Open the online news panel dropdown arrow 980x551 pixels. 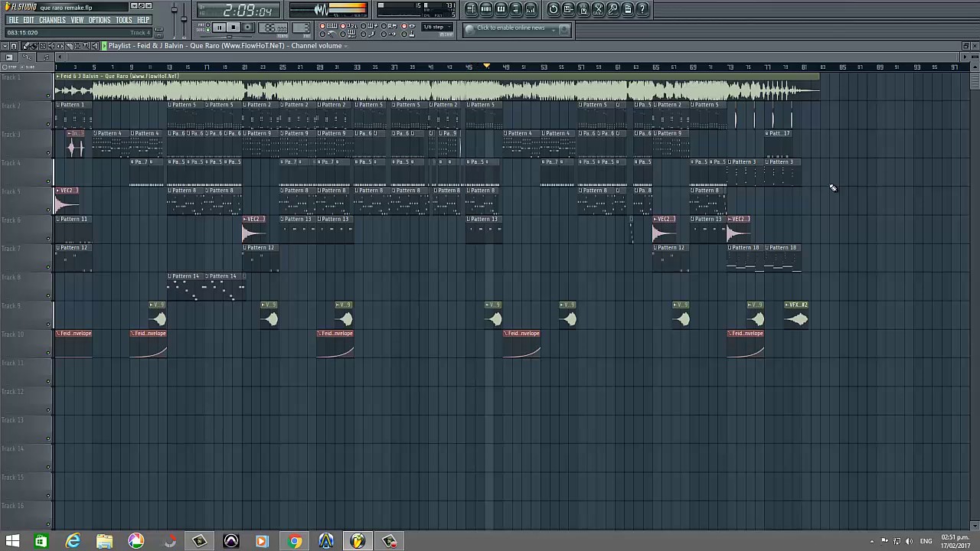pos(554,30)
